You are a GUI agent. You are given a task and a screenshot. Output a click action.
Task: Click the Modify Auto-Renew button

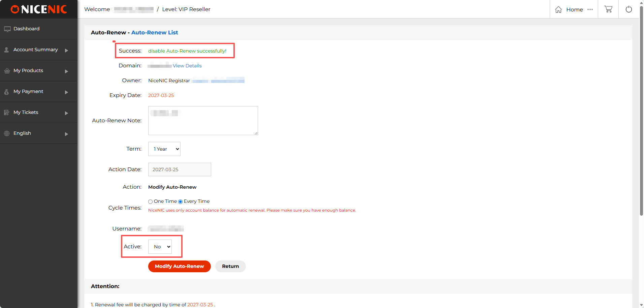(x=180, y=266)
